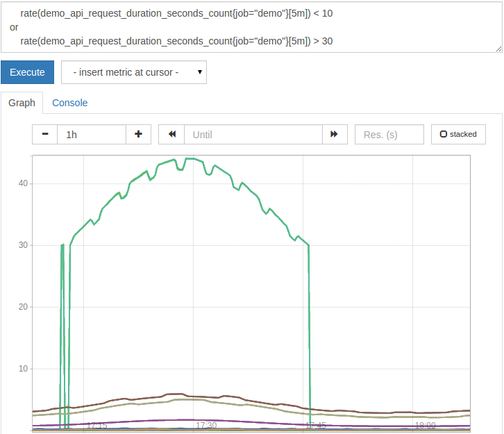Rewind end time with double-left arrow icon
This screenshot has height=434, width=504.
click(x=171, y=135)
